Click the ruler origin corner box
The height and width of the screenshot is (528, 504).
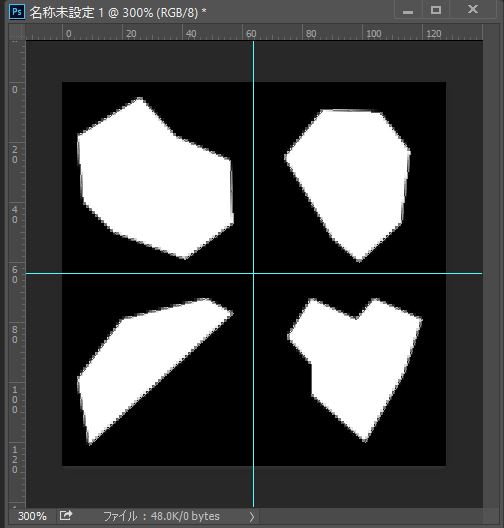[17, 32]
